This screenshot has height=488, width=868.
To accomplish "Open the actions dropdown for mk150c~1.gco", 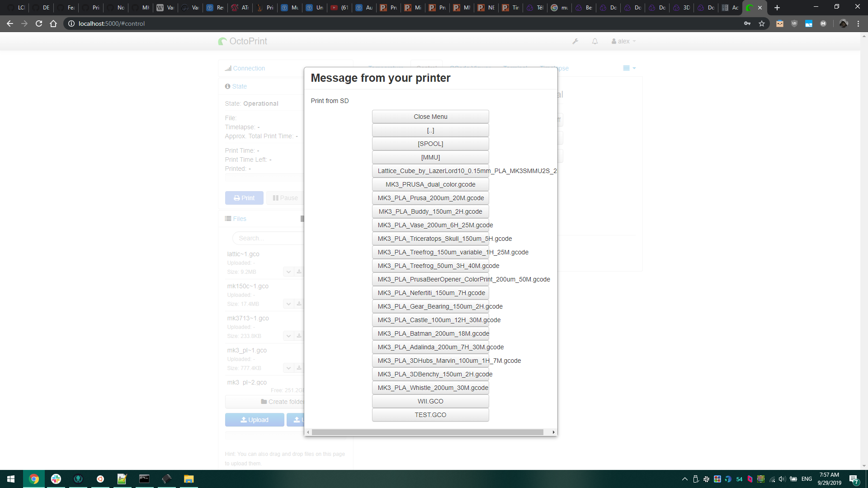I will coord(288,304).
